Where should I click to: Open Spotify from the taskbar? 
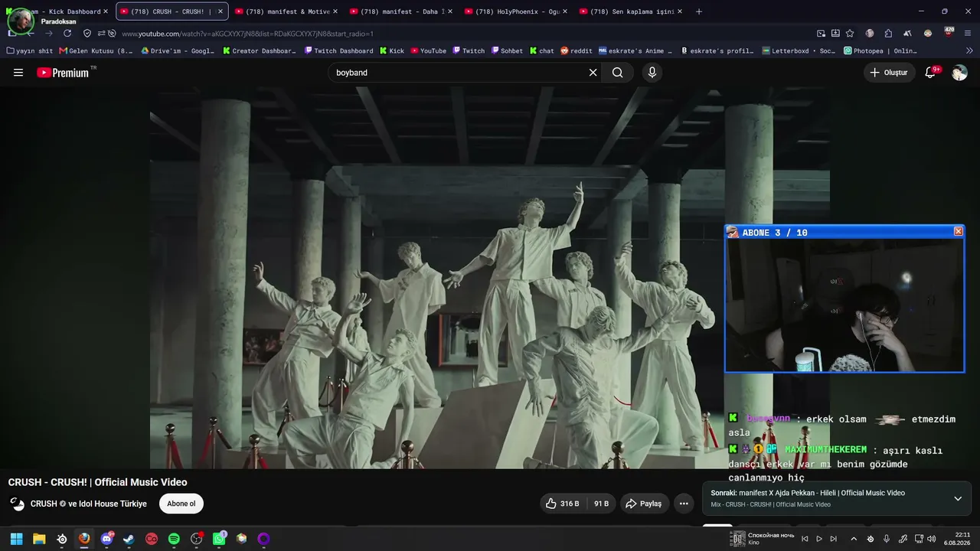[x=174, y=539]
